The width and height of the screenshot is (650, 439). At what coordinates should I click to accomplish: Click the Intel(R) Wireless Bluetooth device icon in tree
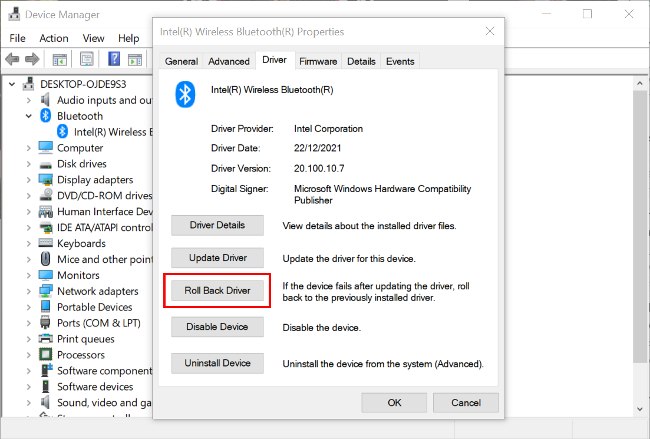62,132
